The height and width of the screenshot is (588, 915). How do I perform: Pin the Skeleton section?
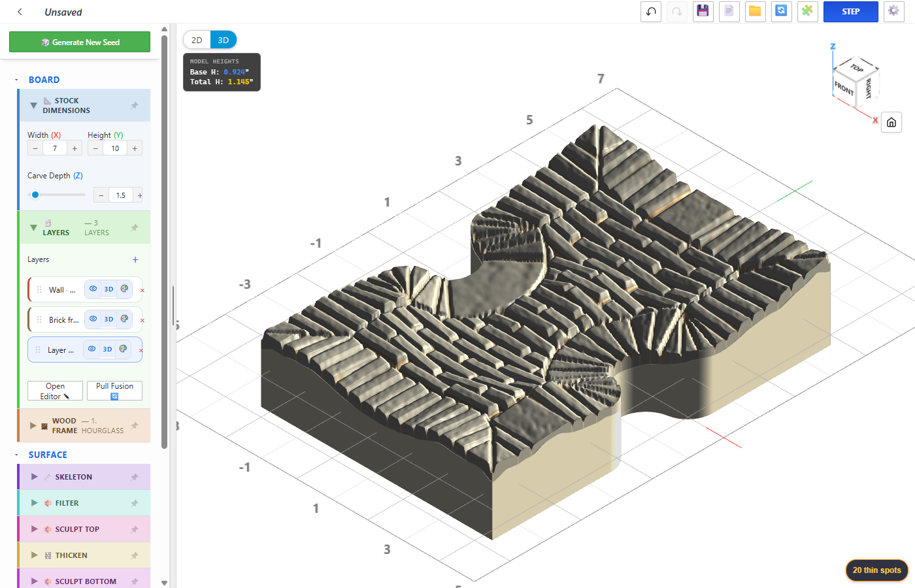135,477
